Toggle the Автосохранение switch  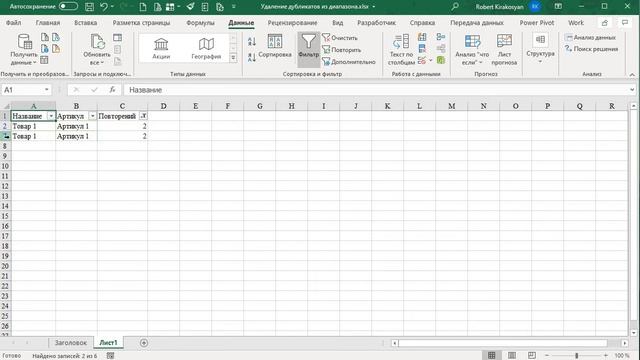point(68,7)
